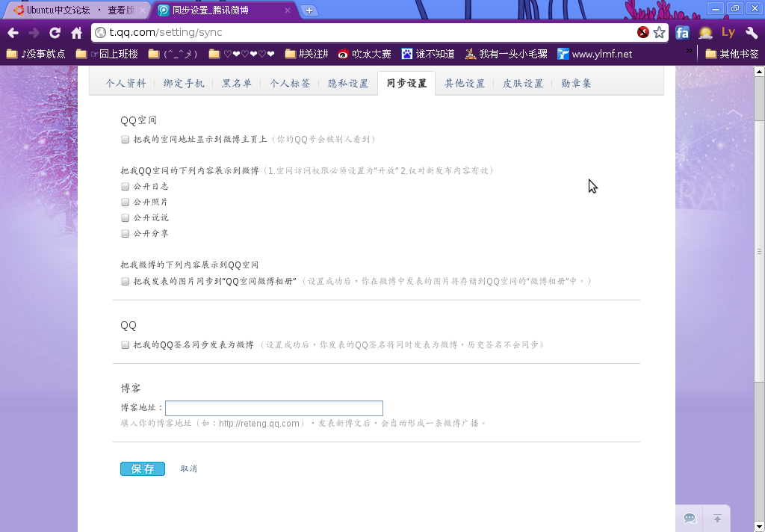Go to the 隐私设置 tab

coord(348,84)
